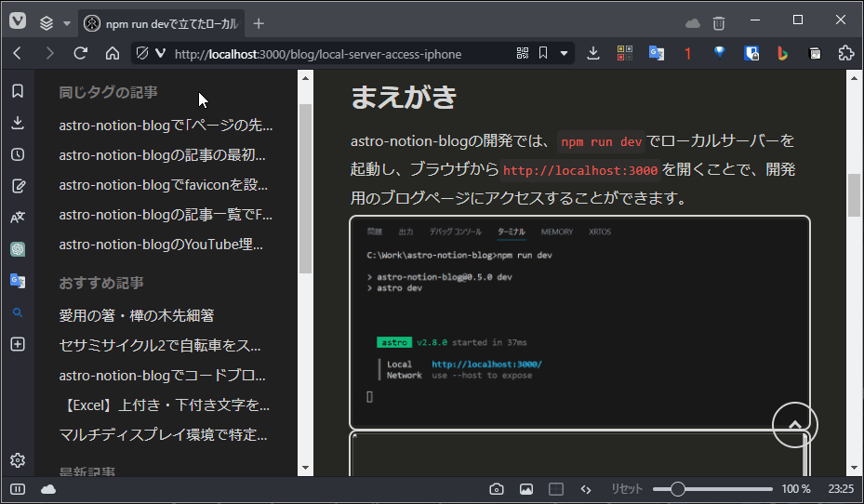This screenshot has height=504, width=864.
Task: Click the page's main scrollbar thumb
Action: pos(854,195)
